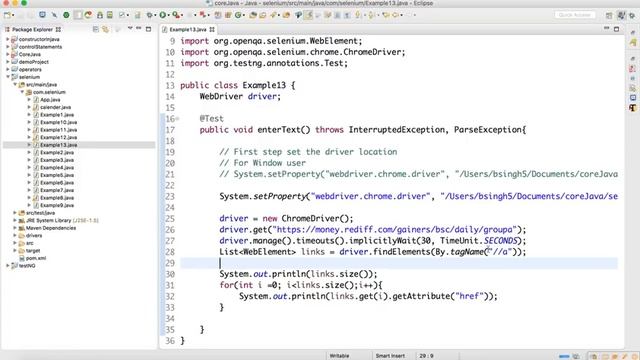
Task: Click the padlock icon in the toolbar
Action: click(100, 15)
